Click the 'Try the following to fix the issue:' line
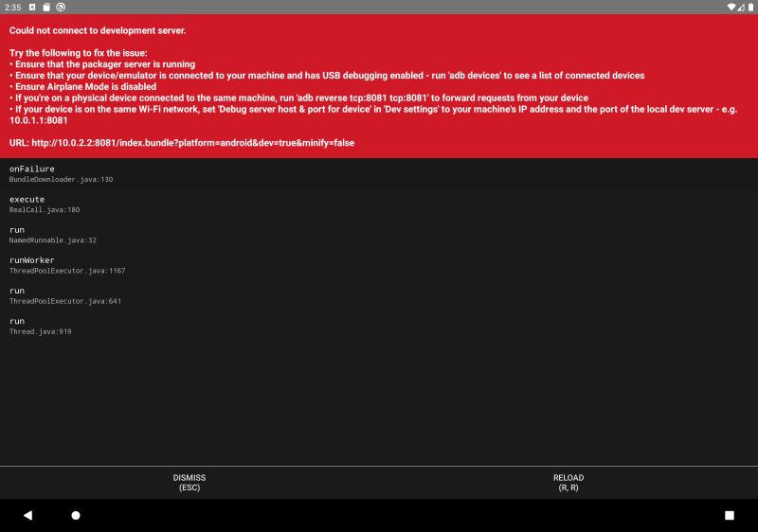This screenshot has height=532, width=758. tap(79, 53)
